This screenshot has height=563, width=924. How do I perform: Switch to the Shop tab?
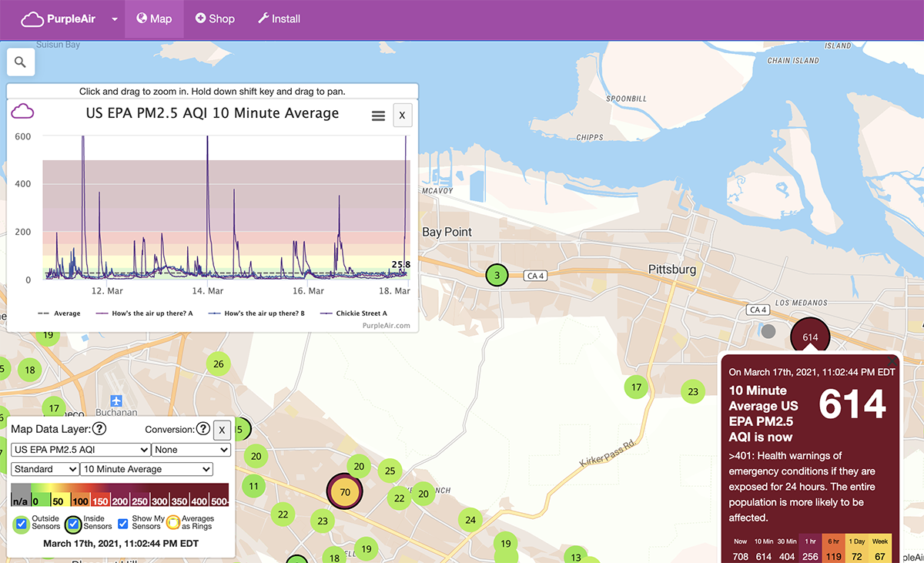[x=215, y=18]
